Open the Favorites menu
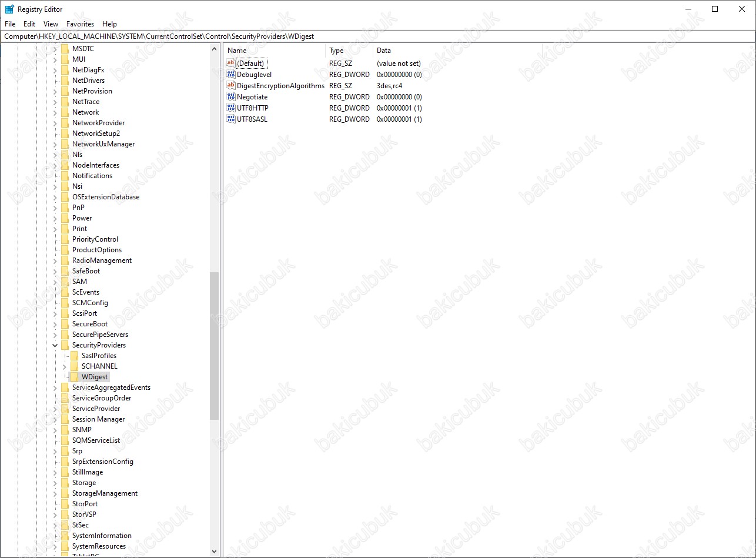Image resolution: width=756 pixels, height=558 pixels. pos(80,24)
